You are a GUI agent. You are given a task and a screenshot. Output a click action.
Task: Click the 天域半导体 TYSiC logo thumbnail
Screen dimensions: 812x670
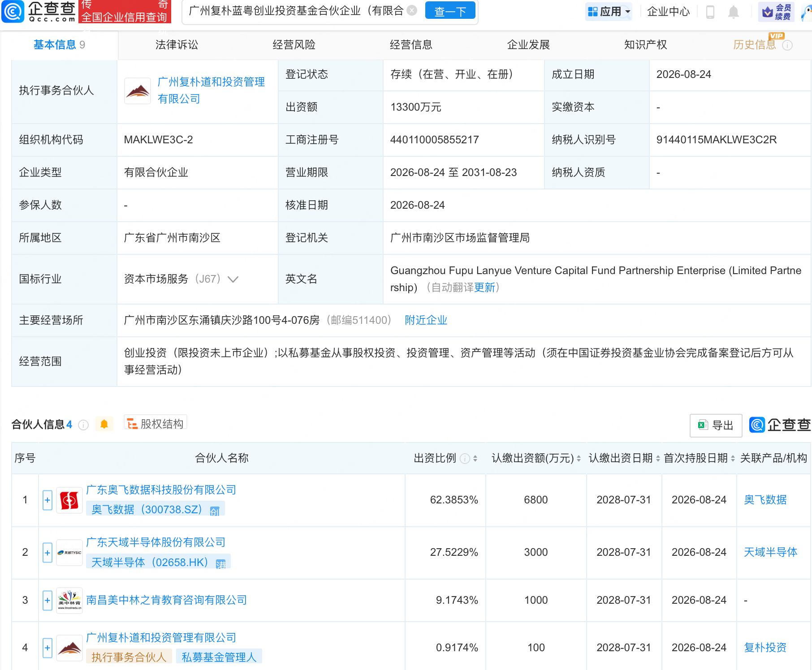69,553
